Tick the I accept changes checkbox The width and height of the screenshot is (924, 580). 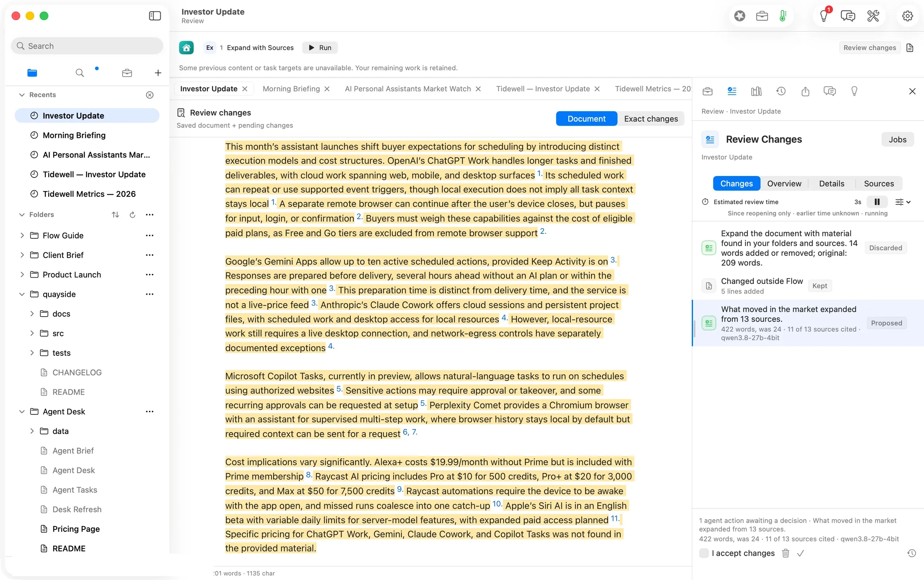[704, 553]
